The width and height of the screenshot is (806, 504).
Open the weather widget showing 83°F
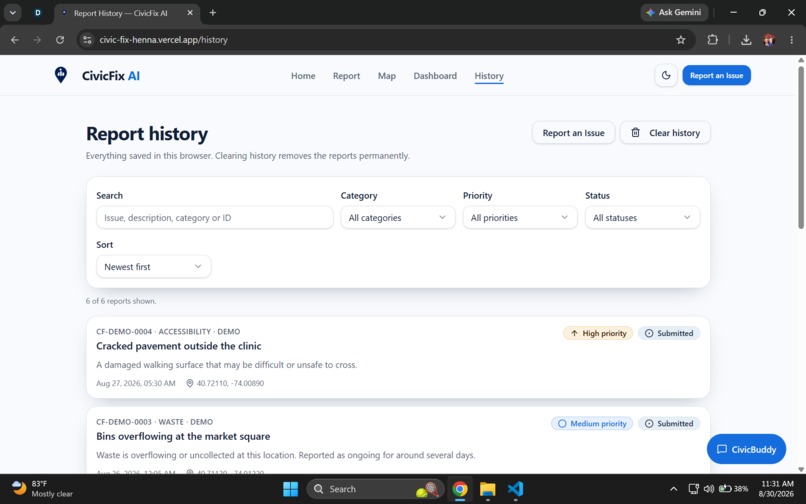(41, 489)
